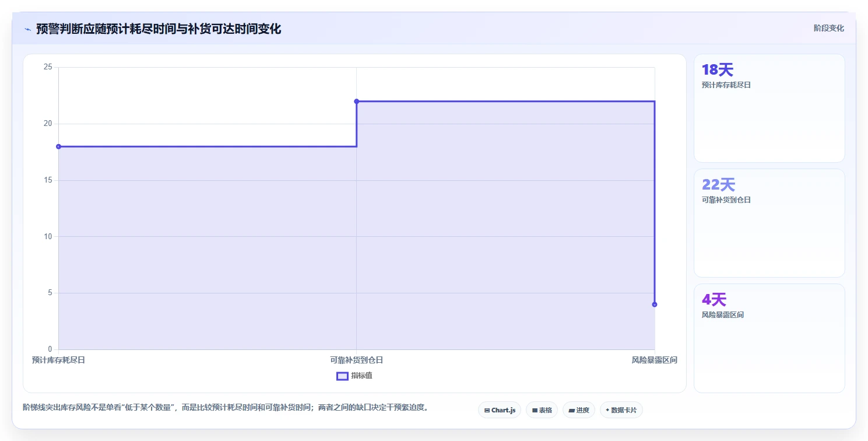Click 预计库存耗尽日 caption under 18天
The image size is (868, 441).
coord(726,85)
